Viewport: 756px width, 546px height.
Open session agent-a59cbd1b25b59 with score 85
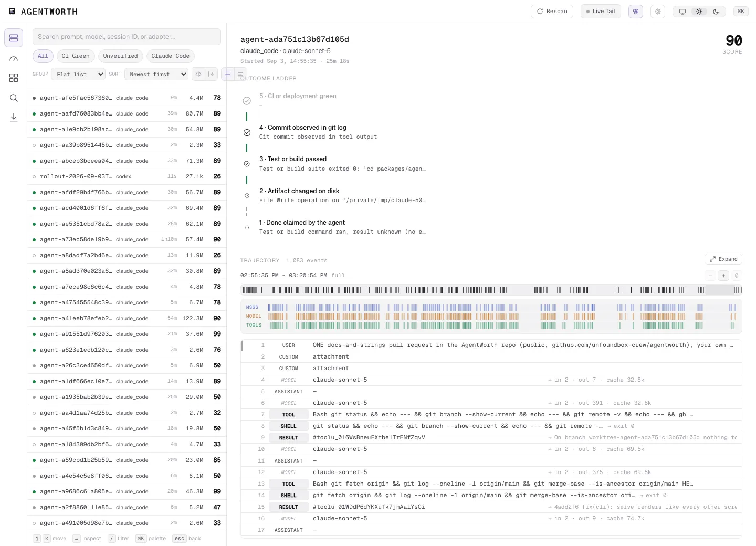point(127,460)
